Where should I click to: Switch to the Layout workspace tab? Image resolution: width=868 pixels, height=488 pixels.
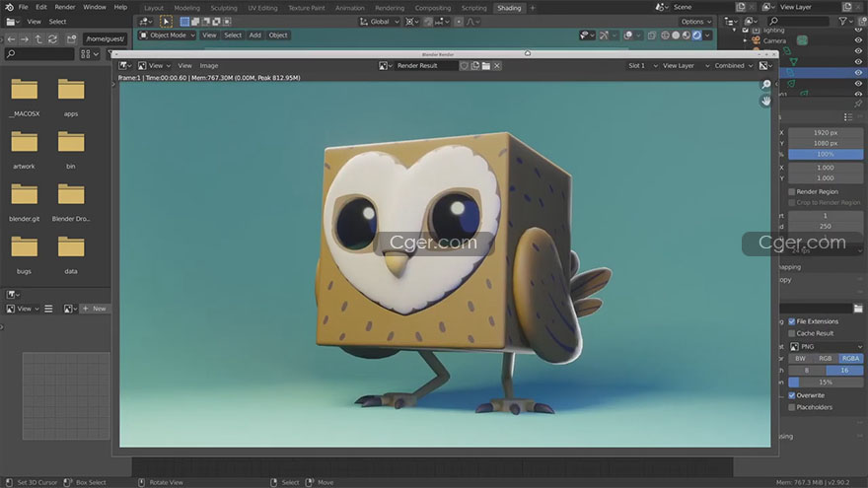pyautogui.click(x=154, y=8)
